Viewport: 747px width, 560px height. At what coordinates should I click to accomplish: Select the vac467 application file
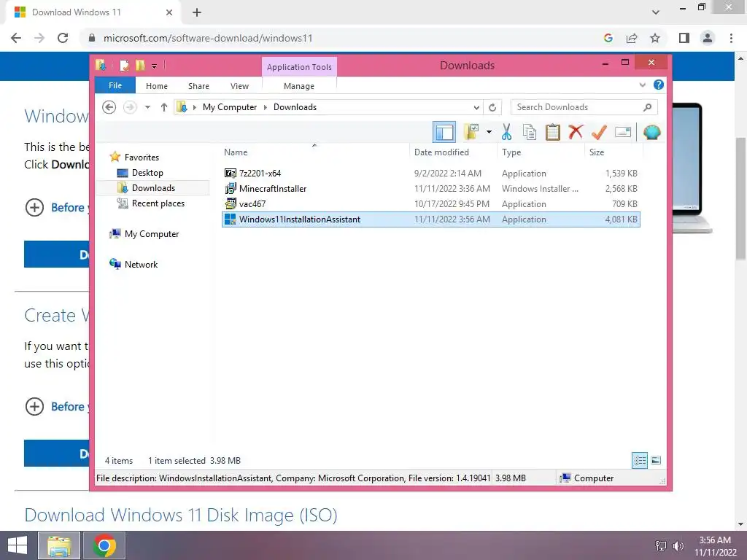point(430,204)
